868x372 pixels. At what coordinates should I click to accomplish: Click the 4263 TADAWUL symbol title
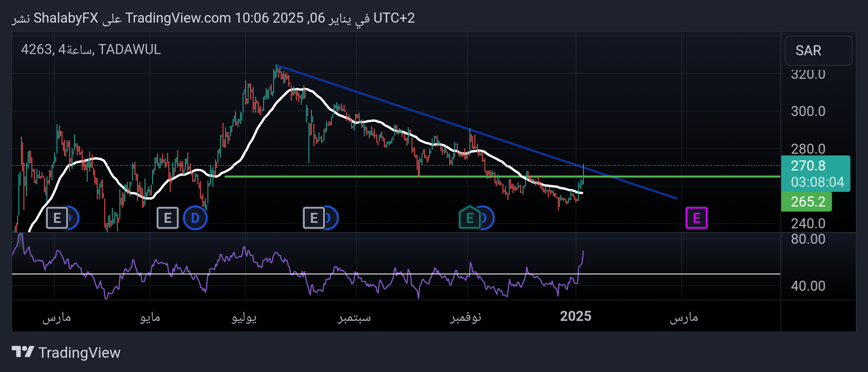pos(91,49)
